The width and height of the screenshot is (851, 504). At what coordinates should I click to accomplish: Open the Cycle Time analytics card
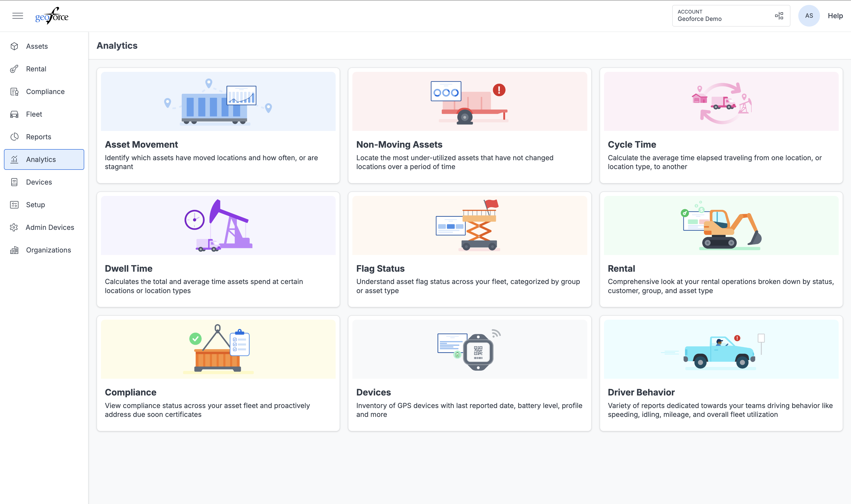(x=721, y=126)
